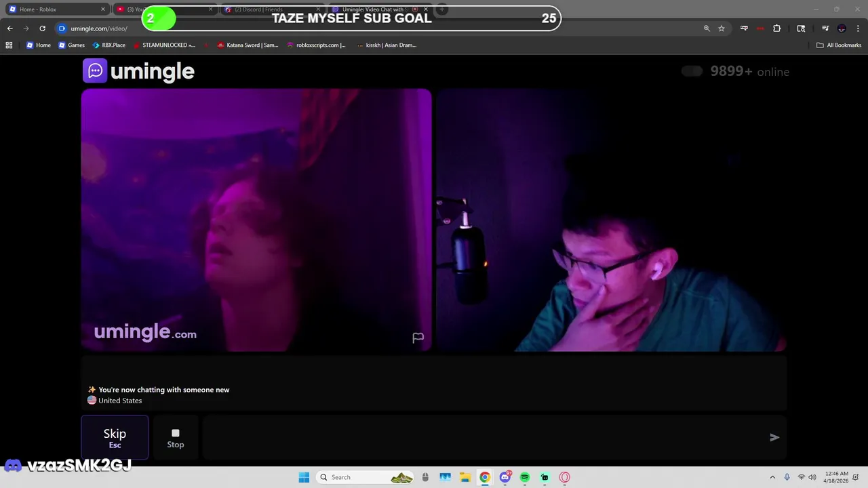Click the report flag on stranger's video

[x=418, y=338]
